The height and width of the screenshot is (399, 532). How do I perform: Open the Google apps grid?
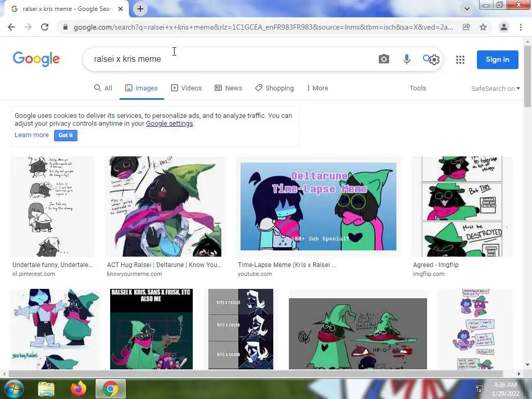coord(460,60)
